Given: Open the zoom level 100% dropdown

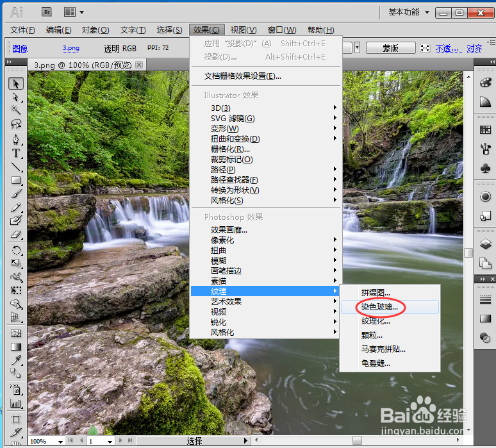Looking at the screenshot, I should coord(60,442).
